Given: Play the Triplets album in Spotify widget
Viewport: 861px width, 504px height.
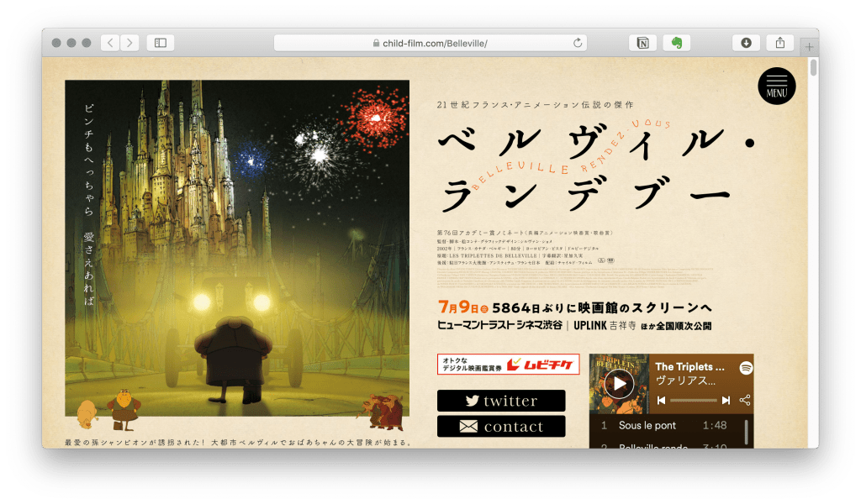Looking at the screenshot, I should coord(619,384).
